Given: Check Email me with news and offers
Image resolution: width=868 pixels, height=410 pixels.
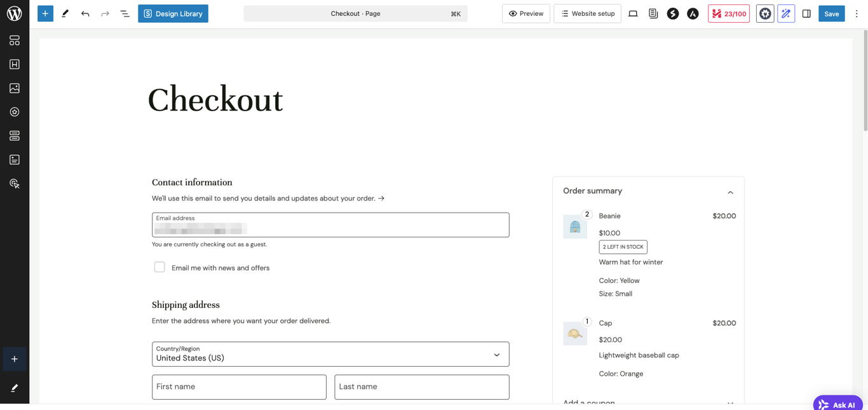Looking at the screenshot, I should click(x=159, y=267).
